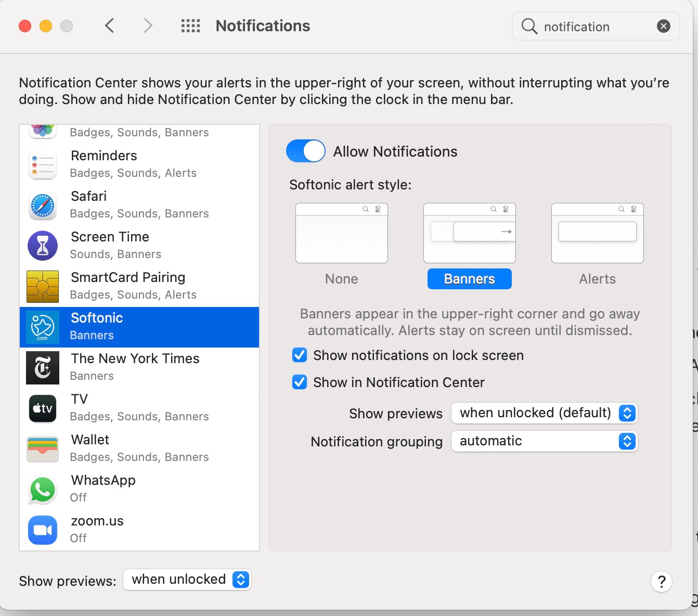Select The New York Times row

139,367
